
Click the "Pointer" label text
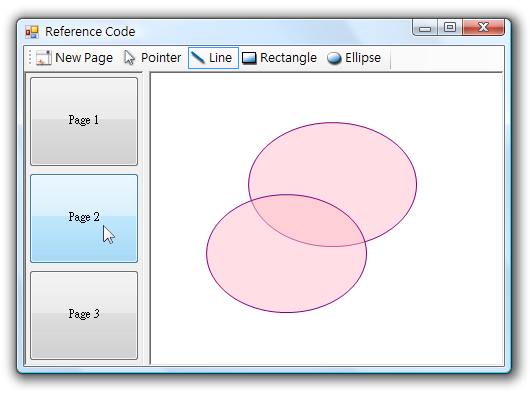[161, 58]
